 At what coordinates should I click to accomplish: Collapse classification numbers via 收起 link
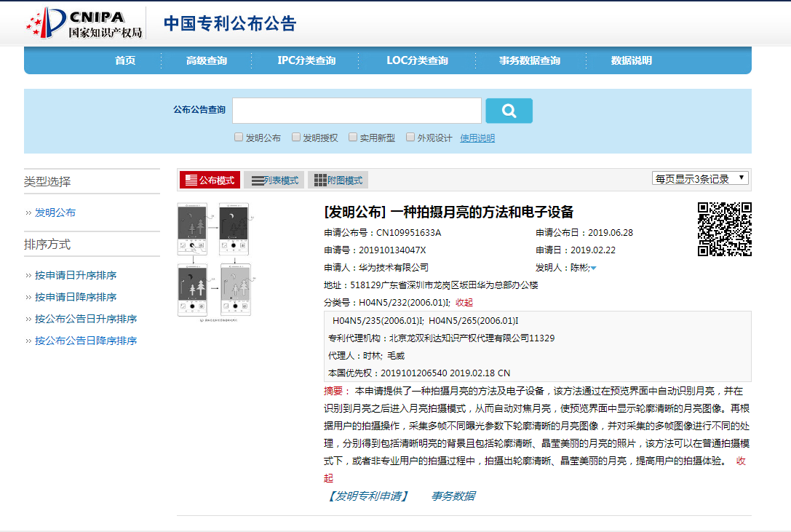coord(464,303)
